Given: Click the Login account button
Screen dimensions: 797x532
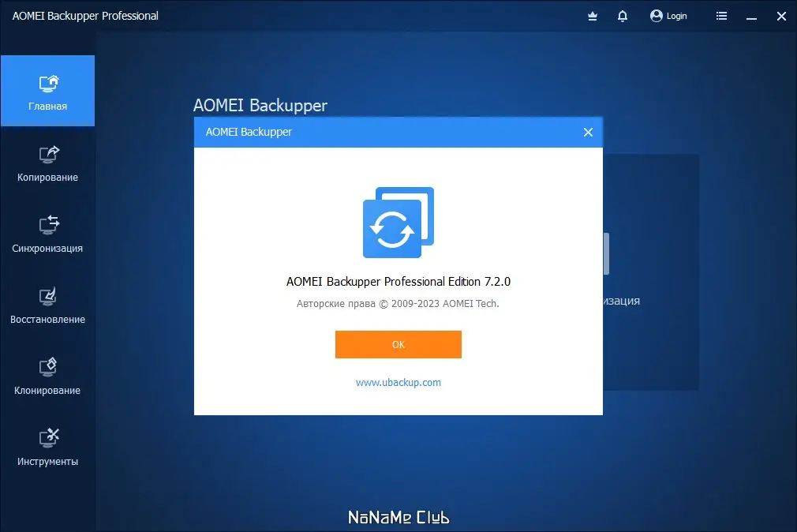Looking at the screenshot, I should point(668,17).
